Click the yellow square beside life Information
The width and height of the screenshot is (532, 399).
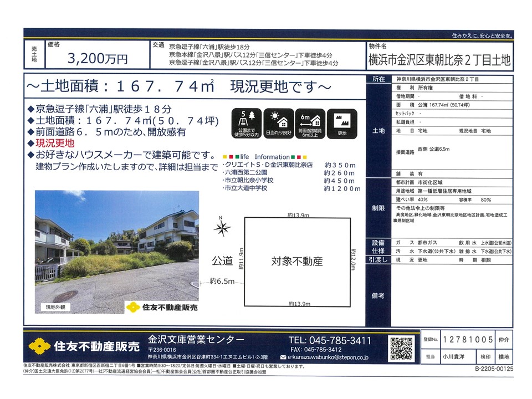[229, 157]
